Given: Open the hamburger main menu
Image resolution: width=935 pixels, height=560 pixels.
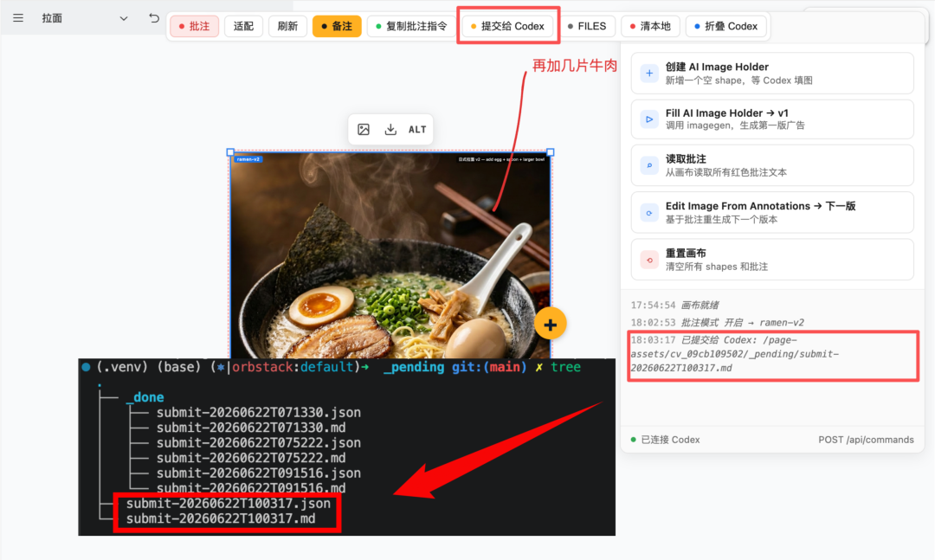Looking at the screenshot, I should click(18, 18).
